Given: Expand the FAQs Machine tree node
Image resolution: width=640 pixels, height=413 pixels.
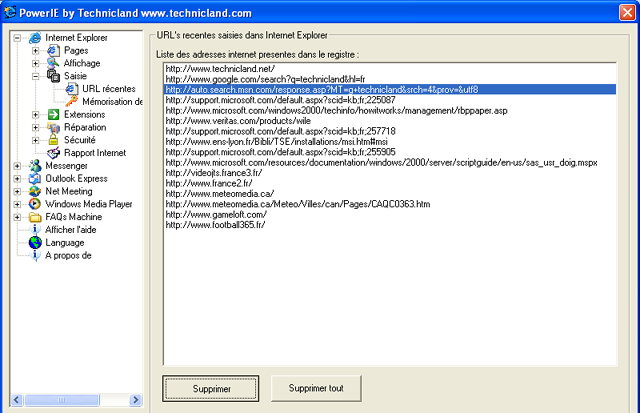Looking at the screenshot, I should click(x=17, y=217).
